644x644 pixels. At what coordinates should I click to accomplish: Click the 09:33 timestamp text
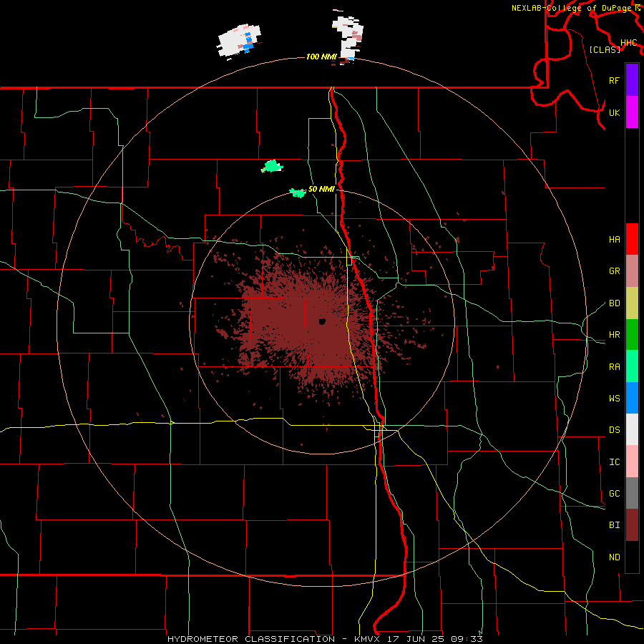pyautogui.click(x=468, y=639)
